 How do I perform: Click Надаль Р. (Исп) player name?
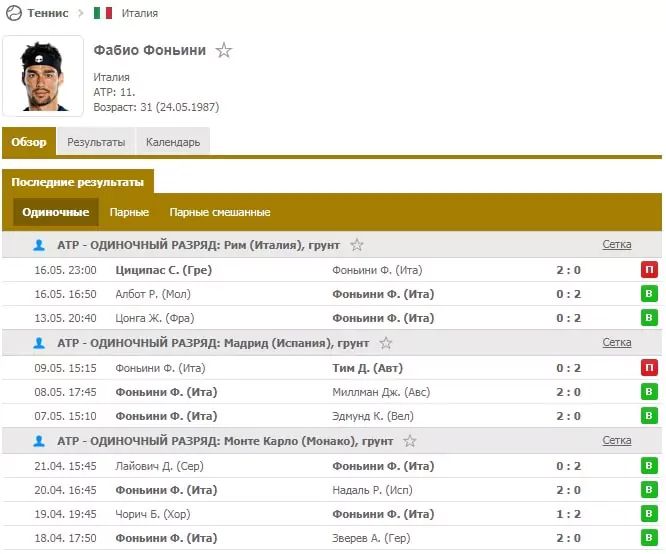coord(372,490)
